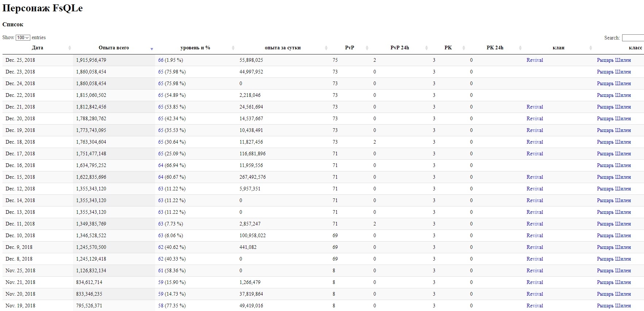Click the Search input field
The height and width of the screenshot is (311, 644).
point(633,38)
